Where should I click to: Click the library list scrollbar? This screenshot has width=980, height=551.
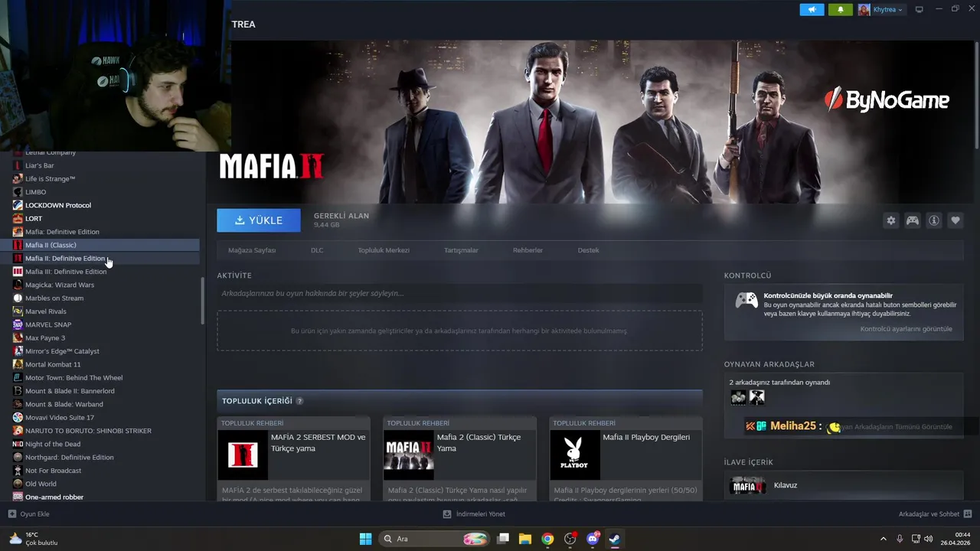tap(203, 301)
